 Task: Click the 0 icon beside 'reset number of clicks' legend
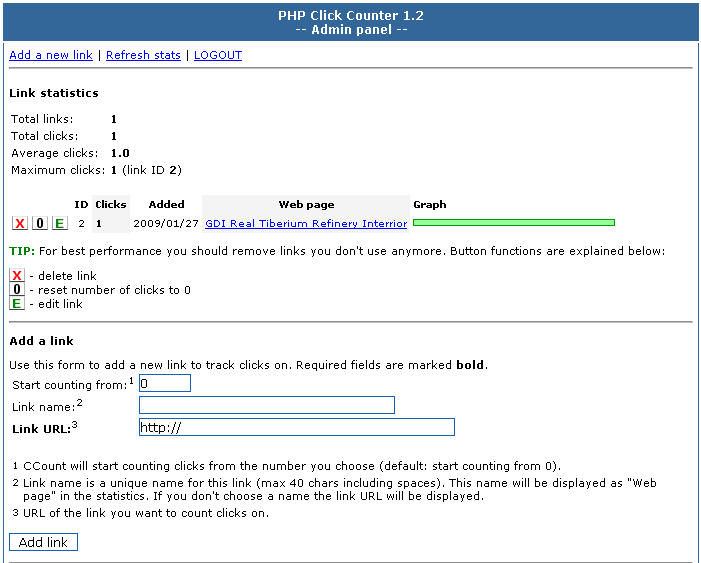click(17, 290)
